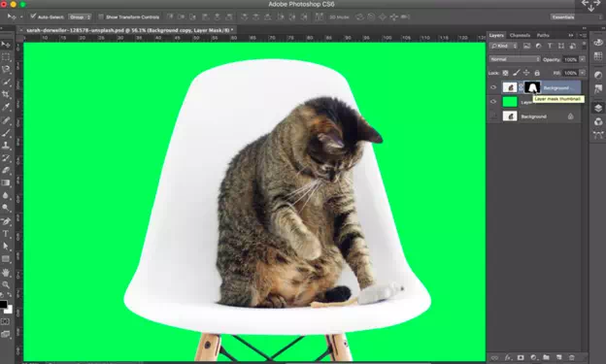Select the Rectangle shape tool
This screenshot has height=364, width=606.
6,259
